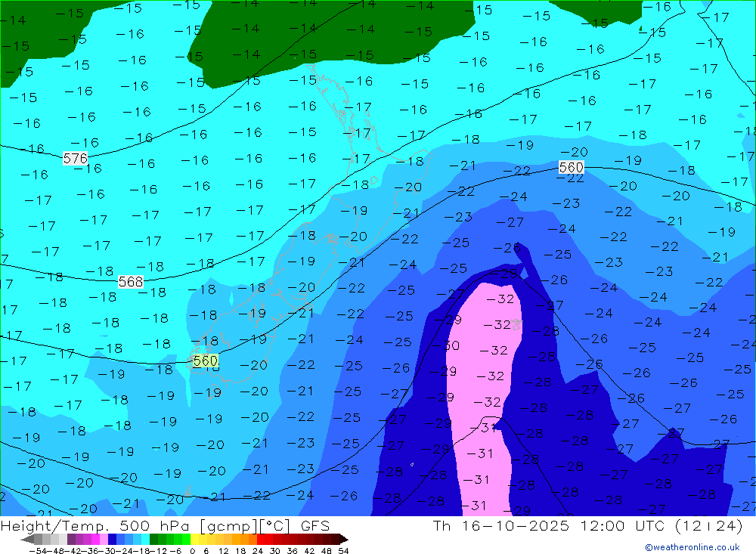This screenshot has height=554, width=756.
Task: Click the 54 legend scale value
Action: 343,551
